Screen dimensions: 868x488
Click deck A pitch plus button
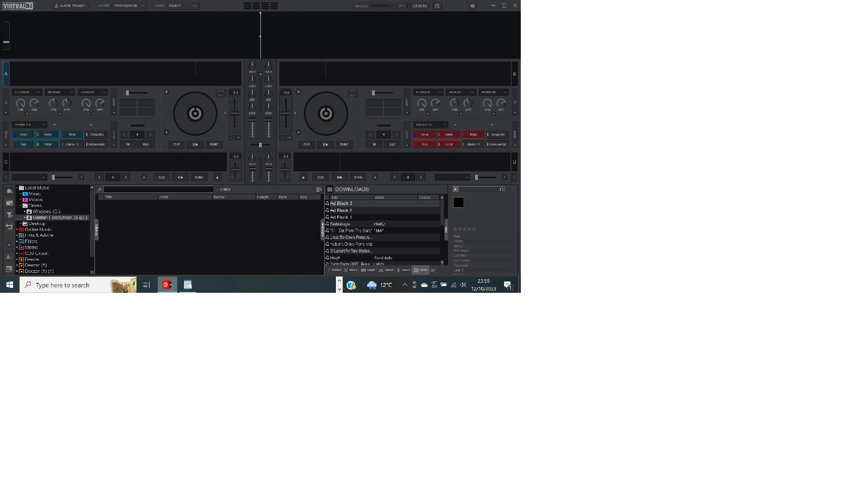point(238,138)
